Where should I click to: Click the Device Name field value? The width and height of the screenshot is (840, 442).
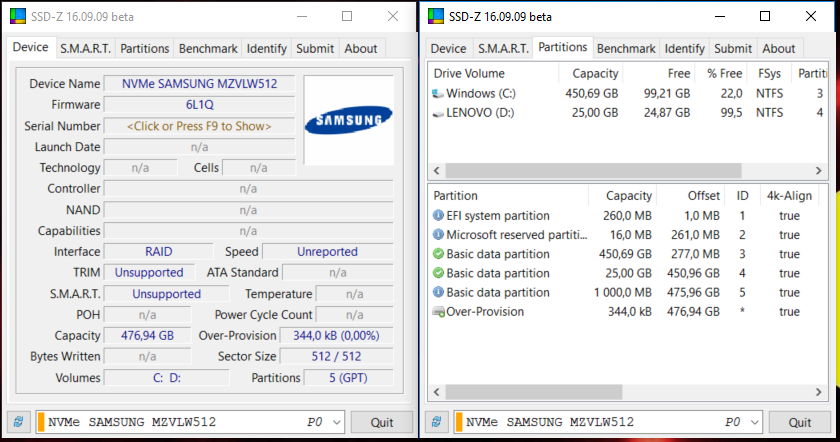199,84
